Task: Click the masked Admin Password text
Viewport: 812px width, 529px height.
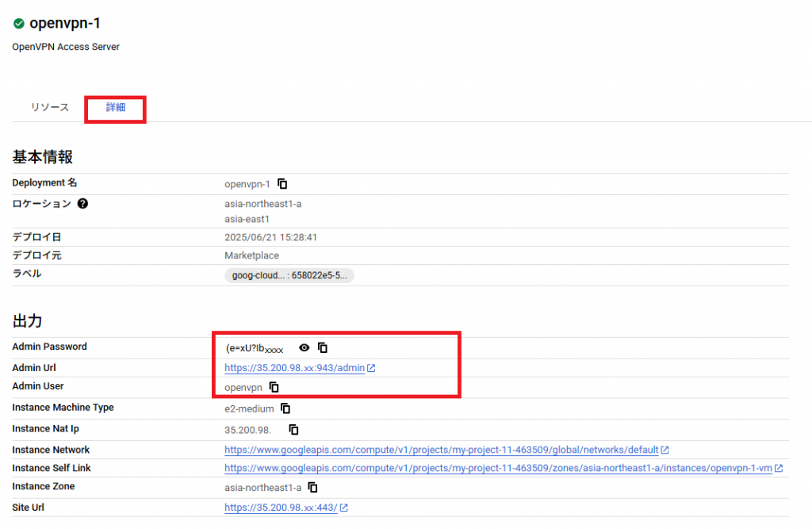Action: pos(255,348)
